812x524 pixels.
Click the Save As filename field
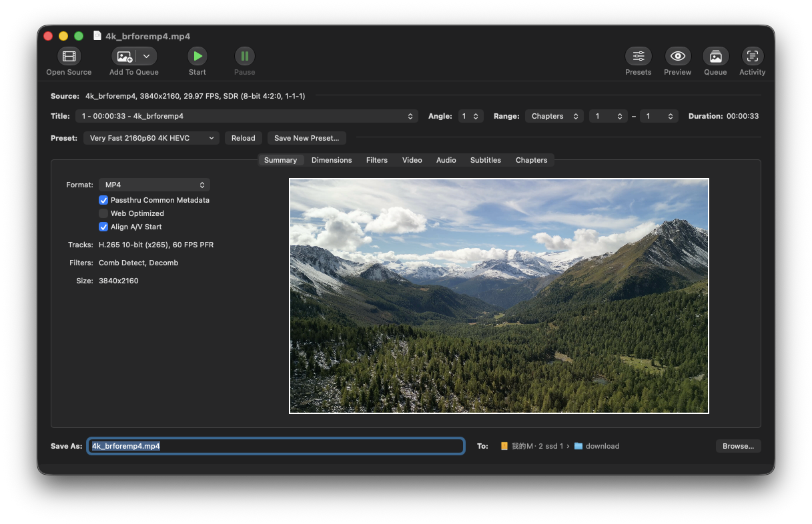pyautogui.click(x=276, y=446)
